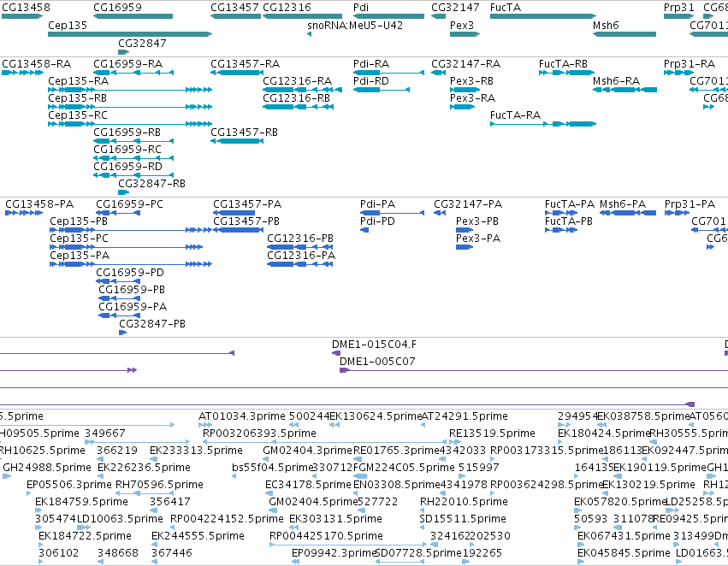This screenshot has width=728, height=566.
Task: Click the CG16959 gene label
Action: (117, 8)
